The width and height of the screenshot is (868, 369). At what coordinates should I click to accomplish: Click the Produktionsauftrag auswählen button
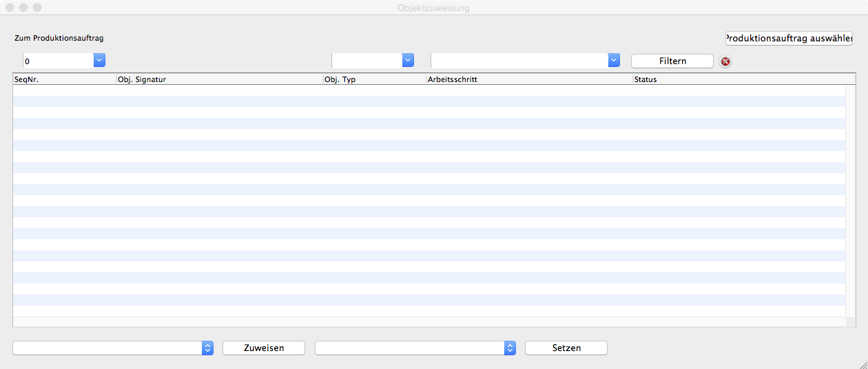point(788,39)
